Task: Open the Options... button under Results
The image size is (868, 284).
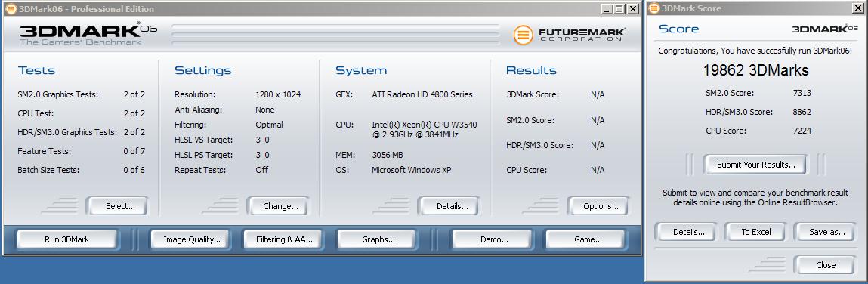Action: [x=598, y=206]
